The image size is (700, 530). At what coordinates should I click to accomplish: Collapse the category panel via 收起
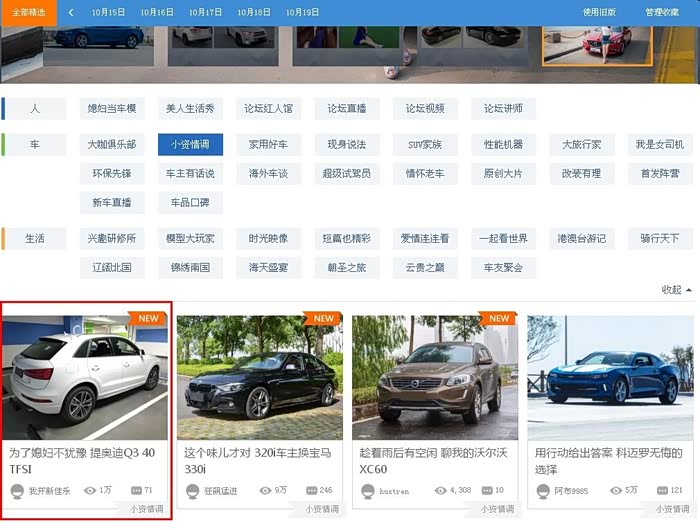coord(676,290)
